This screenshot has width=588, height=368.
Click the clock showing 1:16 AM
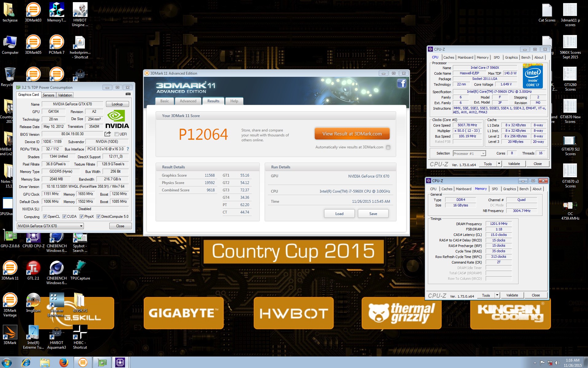coord(573,360)
